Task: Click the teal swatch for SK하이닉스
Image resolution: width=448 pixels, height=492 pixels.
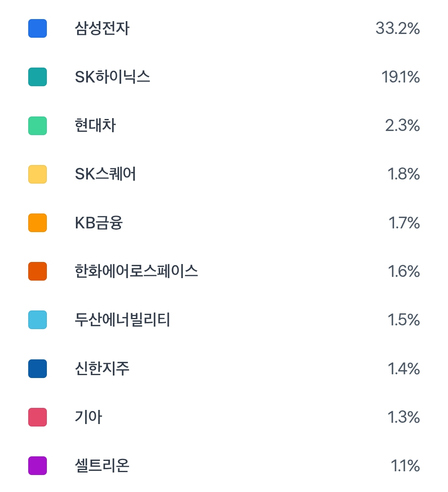Action: tap(37, 77)
